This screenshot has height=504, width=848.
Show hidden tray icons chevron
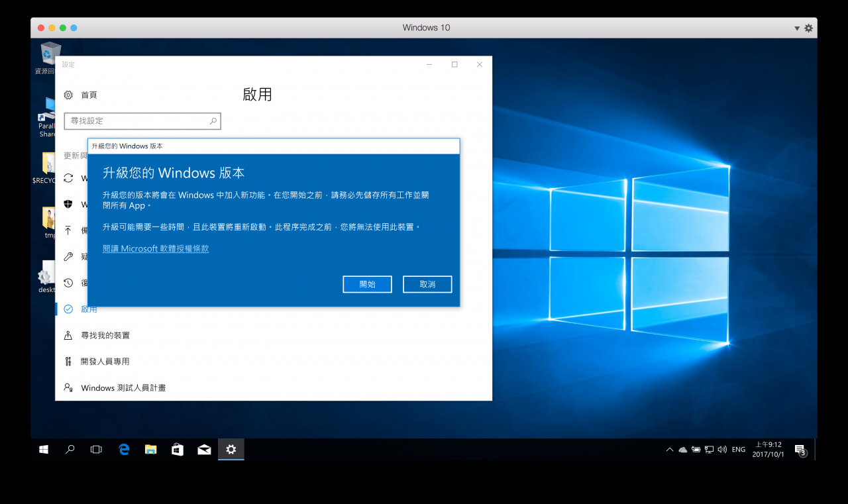click(670, 450)
